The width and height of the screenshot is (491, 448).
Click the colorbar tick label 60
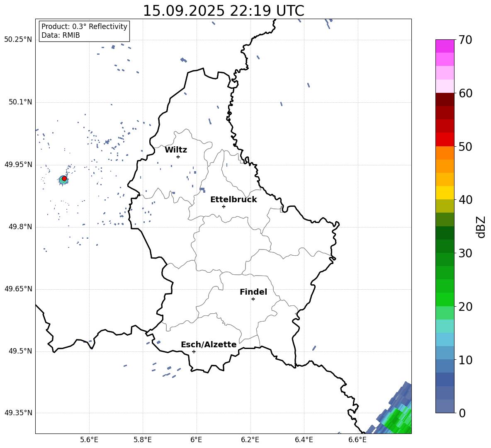point(465,93)
